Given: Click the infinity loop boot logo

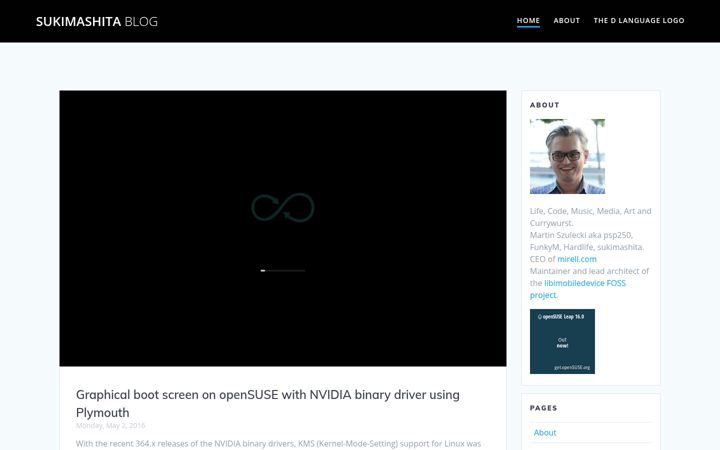Looking at the screenshot, I should click(x=283, y=208).
